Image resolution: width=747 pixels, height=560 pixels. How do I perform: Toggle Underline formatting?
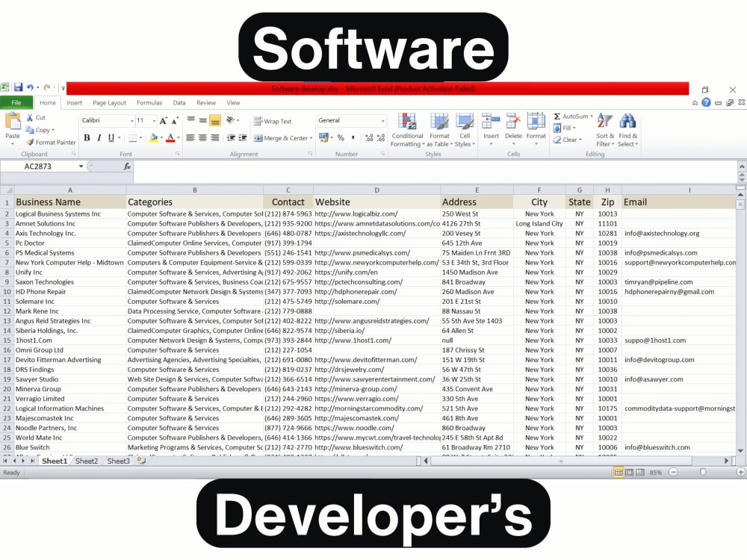click(x=111, y=138)
